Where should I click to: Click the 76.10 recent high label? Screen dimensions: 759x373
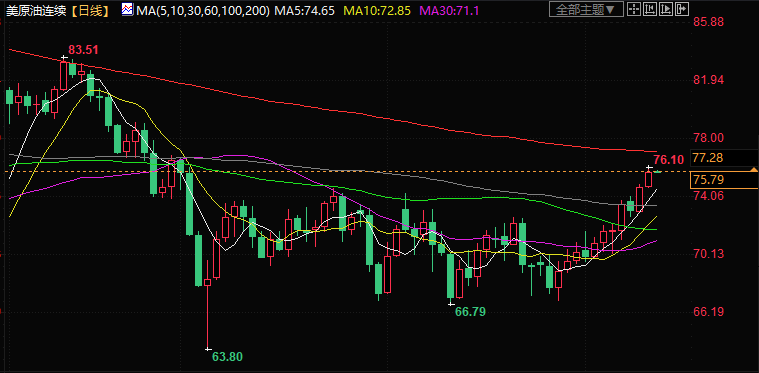pos(668,160)
